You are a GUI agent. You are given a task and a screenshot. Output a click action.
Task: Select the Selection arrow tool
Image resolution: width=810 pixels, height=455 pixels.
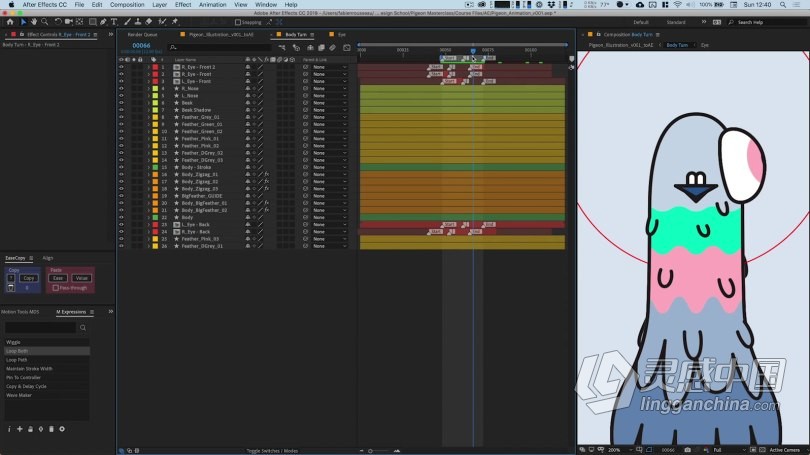pyautogui.click(x=23, y=22)
